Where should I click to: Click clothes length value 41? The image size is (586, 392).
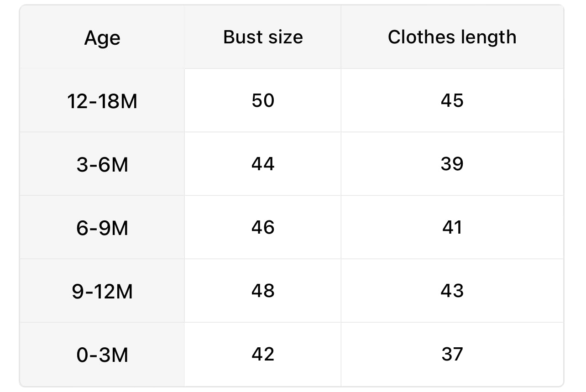(452, 227)
